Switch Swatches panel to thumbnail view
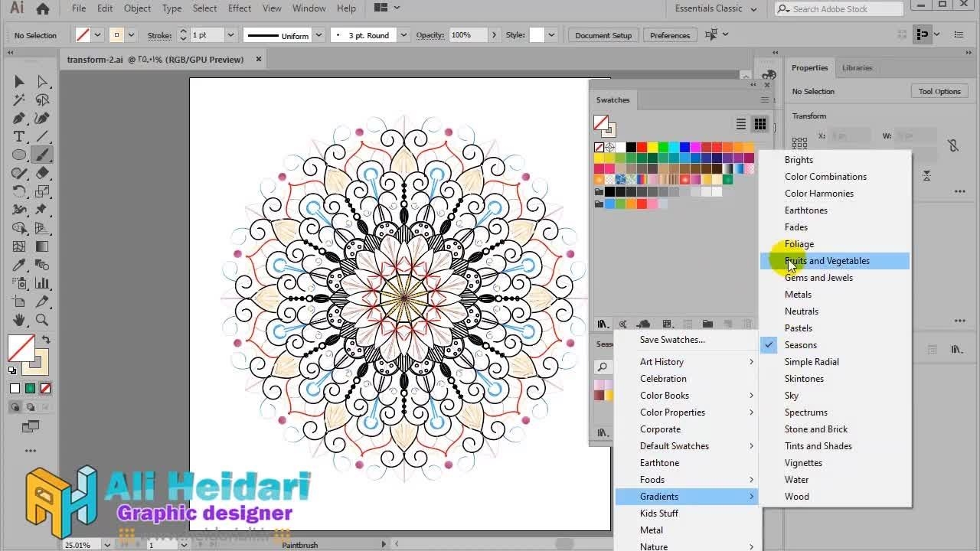The image size is (980, 551). 759,124
